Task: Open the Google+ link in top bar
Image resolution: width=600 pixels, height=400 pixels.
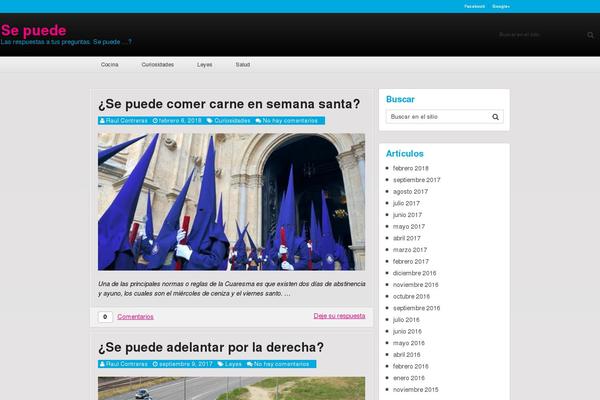Action: pos(501,7)
